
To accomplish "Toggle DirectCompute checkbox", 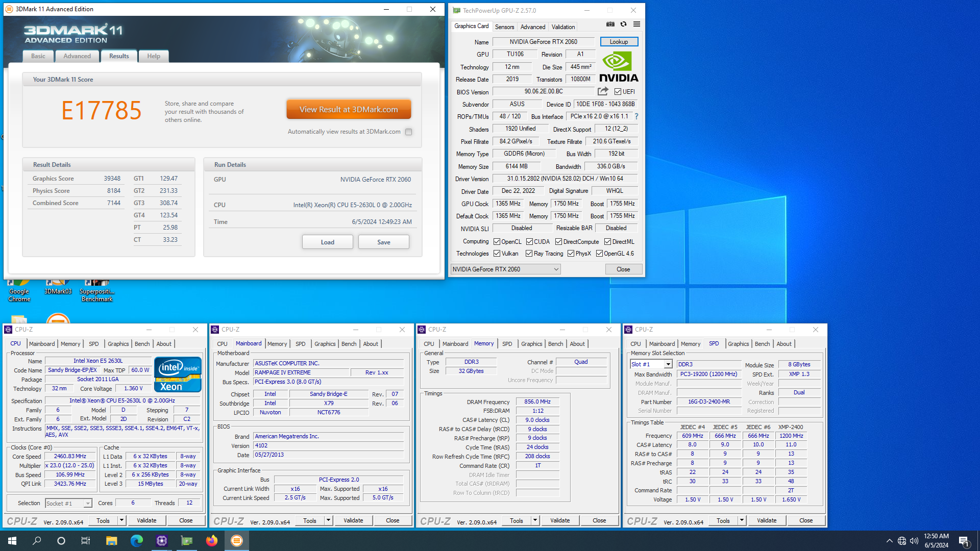I will 558,242.
